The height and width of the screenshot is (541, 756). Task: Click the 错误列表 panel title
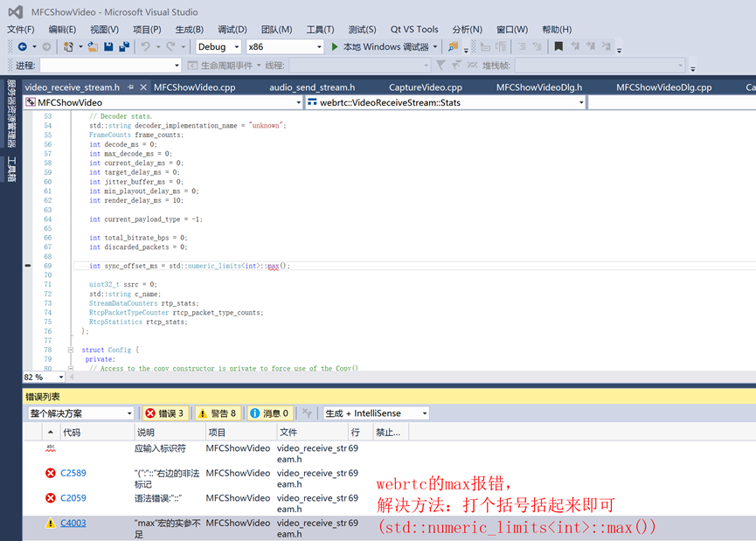[43, 397]
